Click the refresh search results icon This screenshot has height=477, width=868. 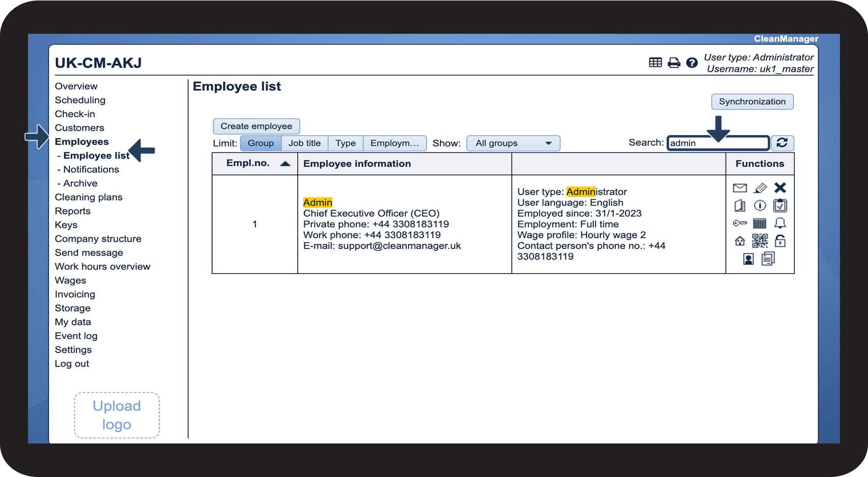pos(782,143)
